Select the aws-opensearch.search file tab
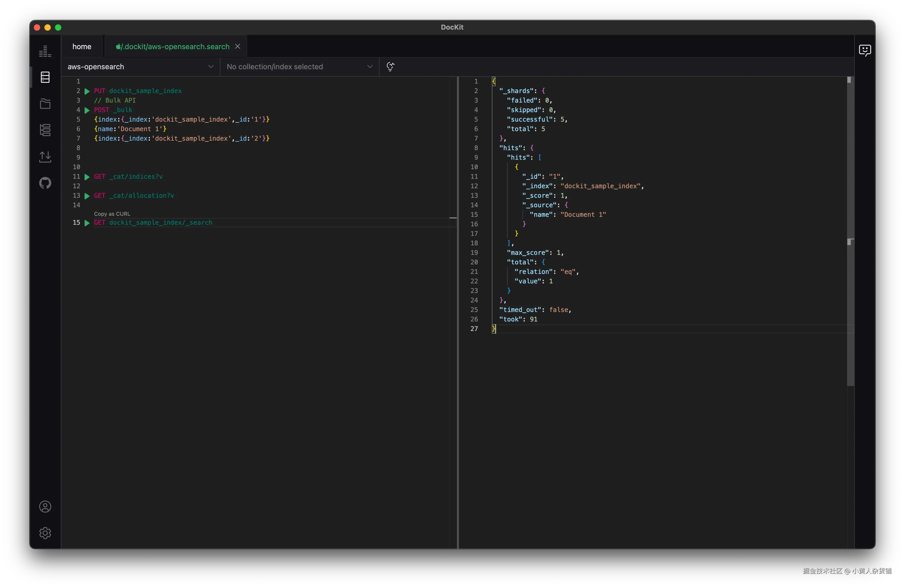This screenshot has width=905, height=588. tap(173, 47)
